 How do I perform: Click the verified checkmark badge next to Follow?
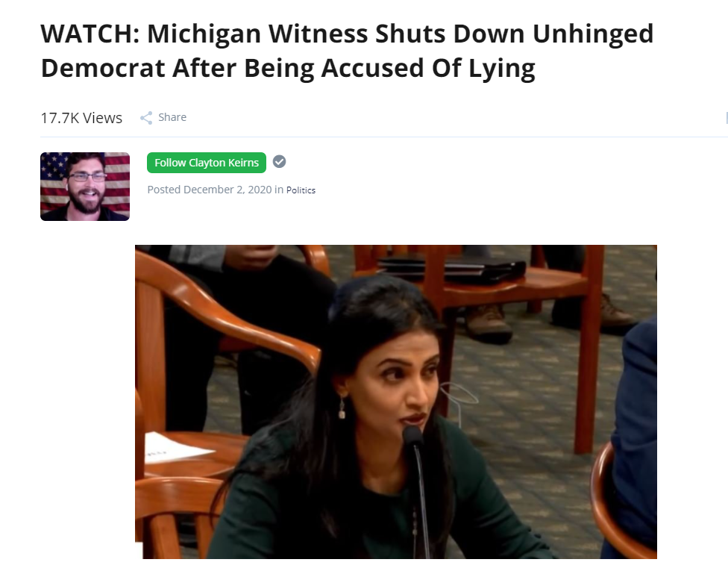click(x=279, y=162)
